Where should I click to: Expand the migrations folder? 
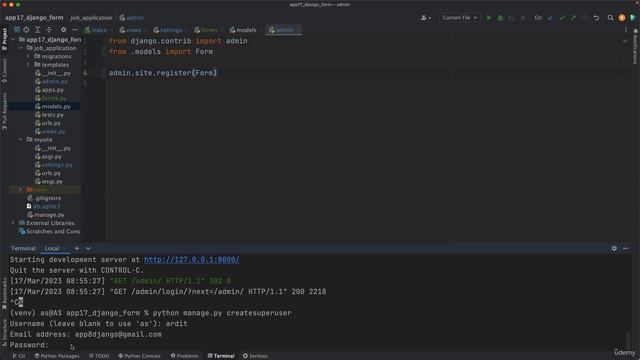(x=28, y=56)
